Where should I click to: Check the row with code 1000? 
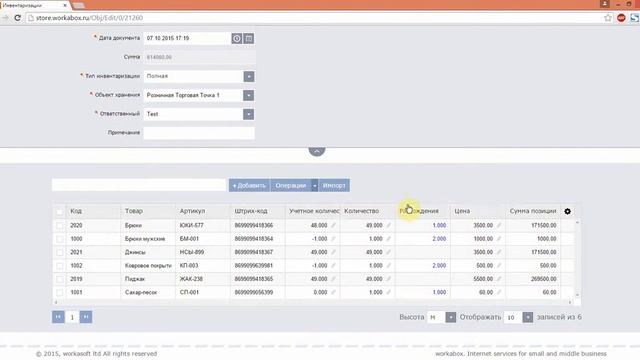60,239
